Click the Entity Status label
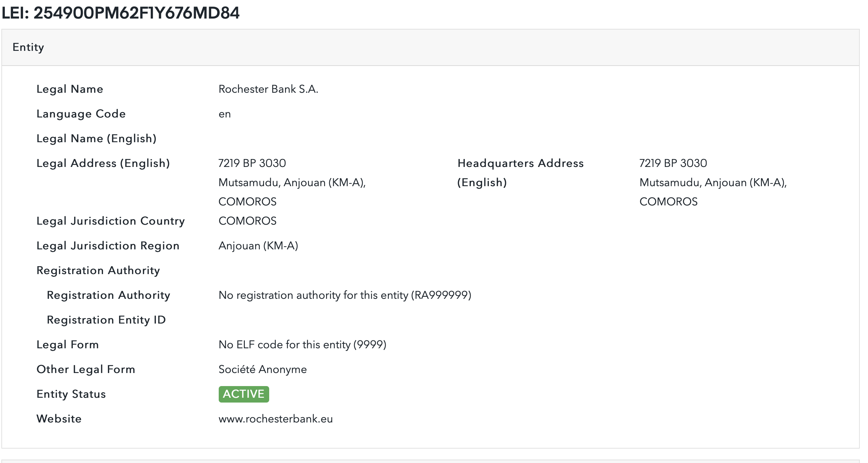This screenshot has width=868, height=463. (71, 394)
